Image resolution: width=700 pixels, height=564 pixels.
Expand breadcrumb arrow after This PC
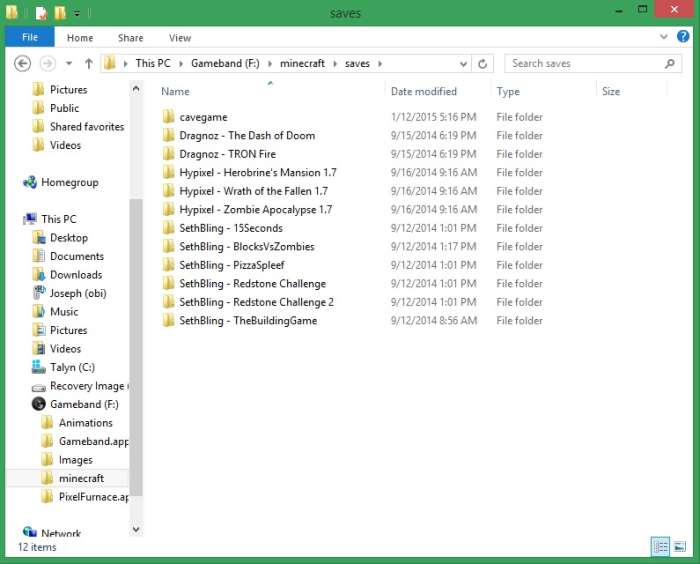pos(181,64)
